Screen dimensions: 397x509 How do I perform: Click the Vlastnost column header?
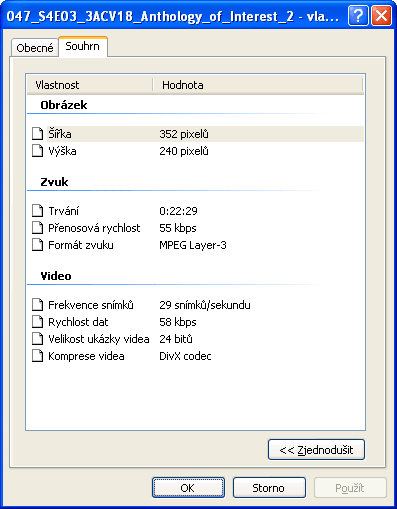pos(90,85)
